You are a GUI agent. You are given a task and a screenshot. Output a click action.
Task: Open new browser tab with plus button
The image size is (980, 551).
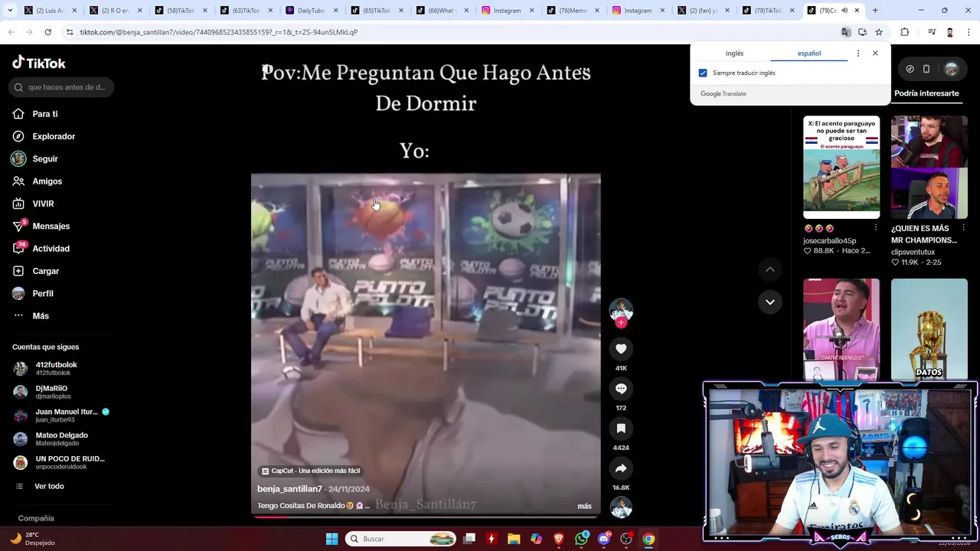pyautogui.click(x=875, y=11)
